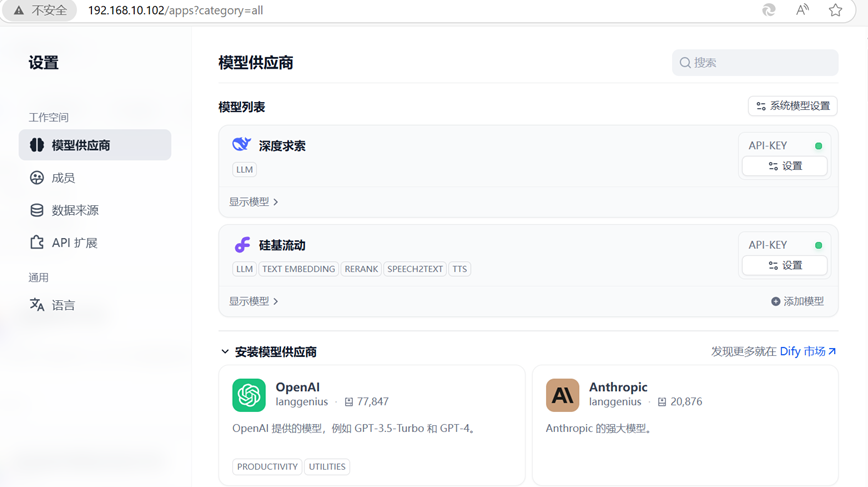Image resolution: width=868 pixels, height=487 pixels.
Task: Expand 显示模型 under 硅基流动
Action: 254,301
